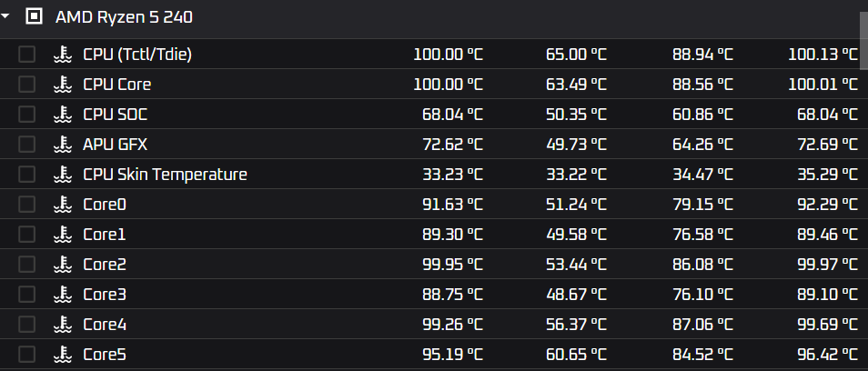Click the 35.29 °C maximum of CPU Skin Temperature

pyautogui.click(x=828, y=175)
